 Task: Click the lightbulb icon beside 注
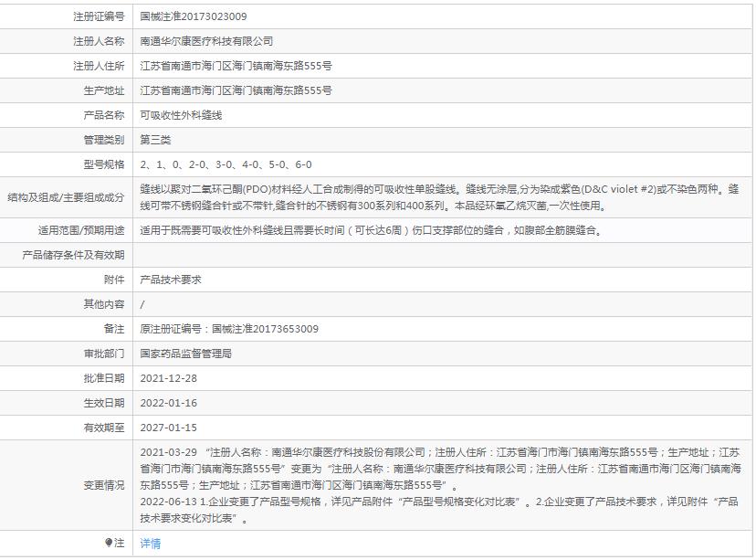point(109,544)
